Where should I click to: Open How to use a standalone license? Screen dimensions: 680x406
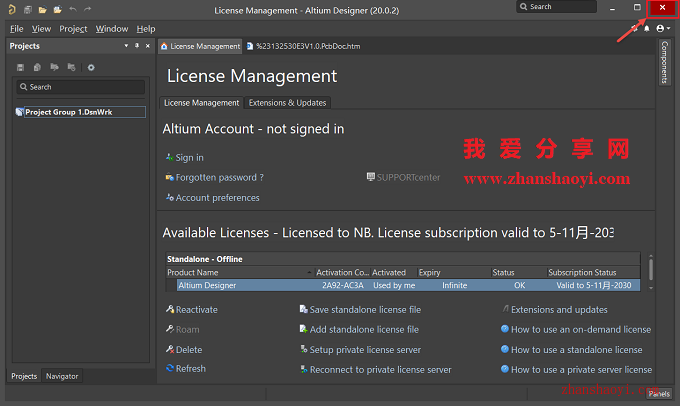pos(572,349)
